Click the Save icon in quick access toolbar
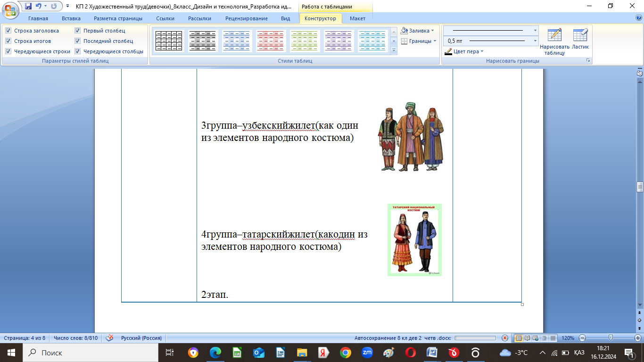The image size is (644, 362). (28, 7)
